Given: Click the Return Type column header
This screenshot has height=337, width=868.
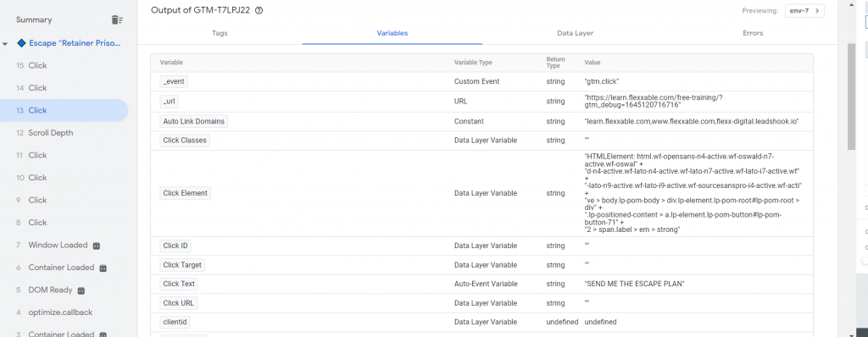Looking at the screenshot, I should pyautogui.click(x=555, y=63).
